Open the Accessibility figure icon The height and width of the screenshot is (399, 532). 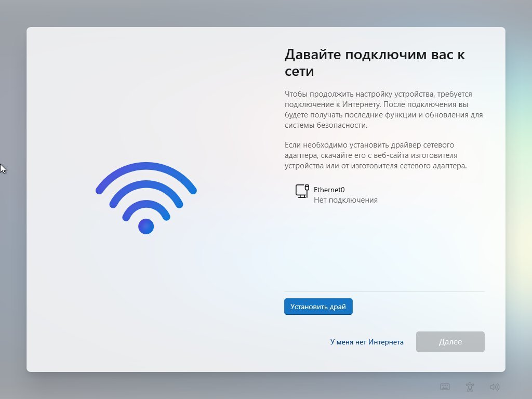(470, 387)
